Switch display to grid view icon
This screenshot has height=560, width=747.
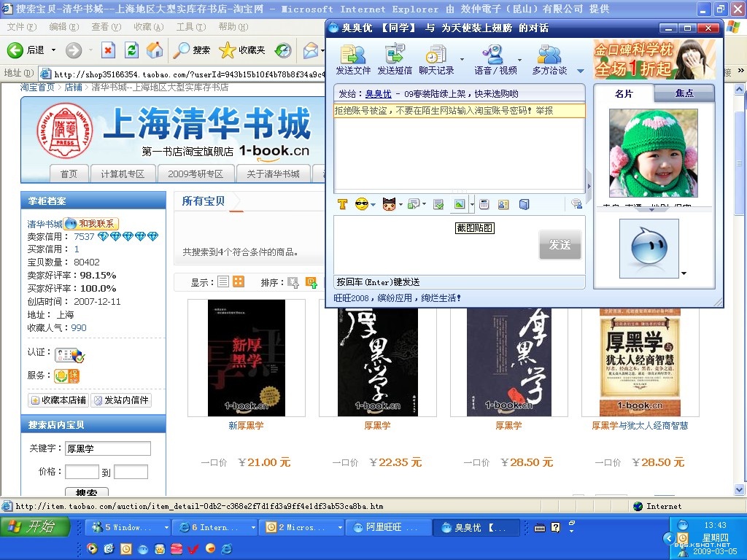coord(239,282)
